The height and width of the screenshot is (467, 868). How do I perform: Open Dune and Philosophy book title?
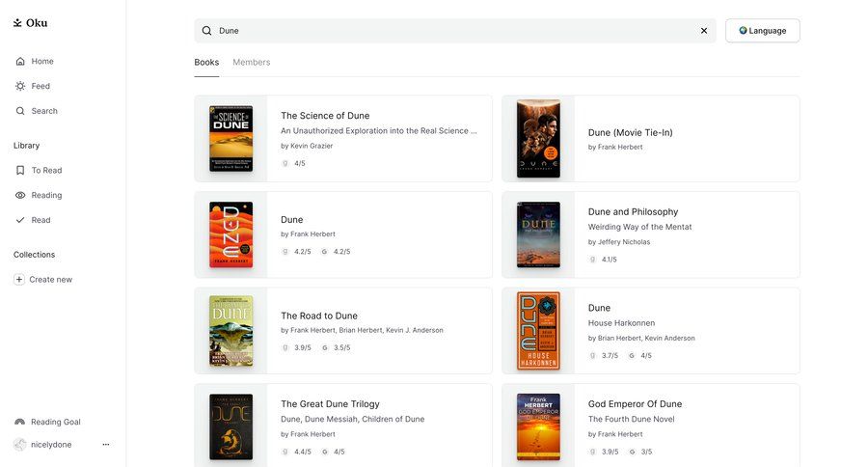pos(633,211)
